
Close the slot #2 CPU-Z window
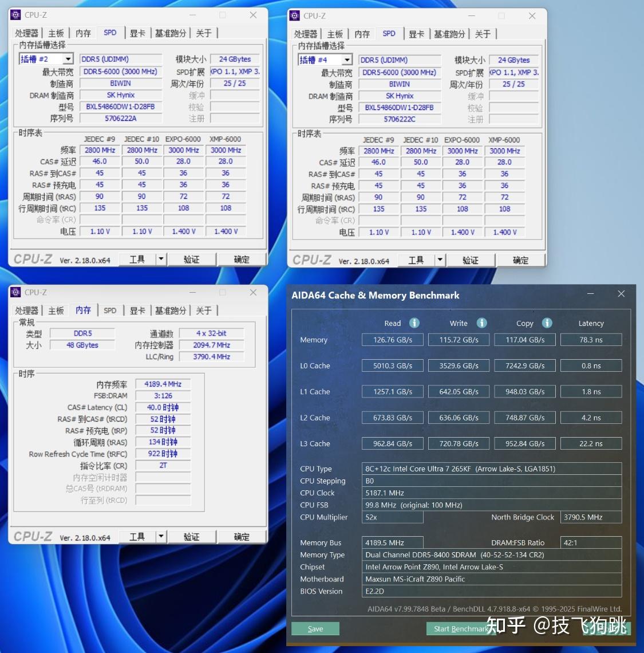coord(253,15)
